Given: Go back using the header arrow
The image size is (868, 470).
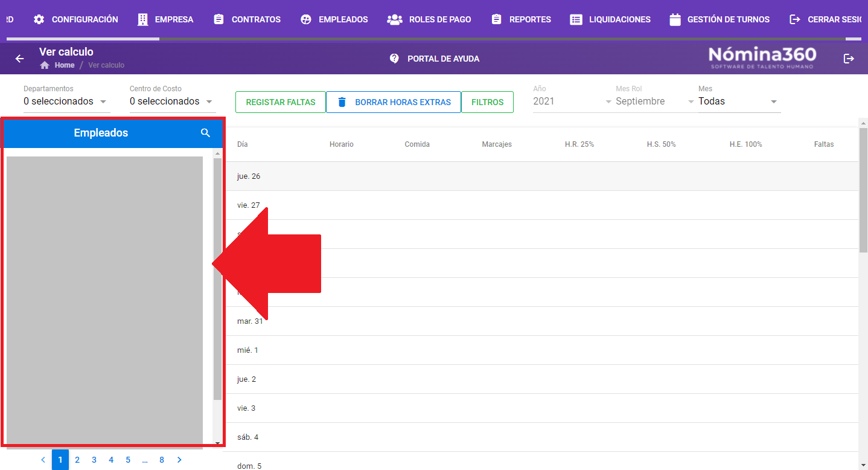Looking at the screenshot, I should tap(19, 59).
